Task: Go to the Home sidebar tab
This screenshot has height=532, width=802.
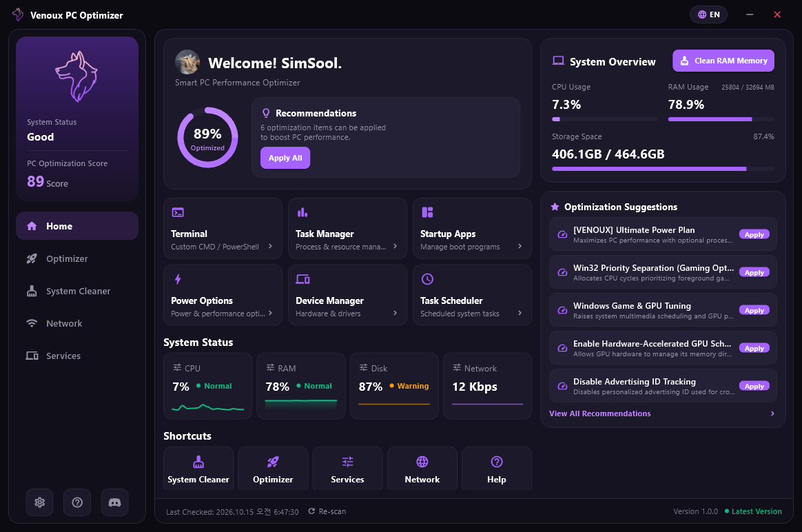Action: pyautogui.click(x=77, y=226)
